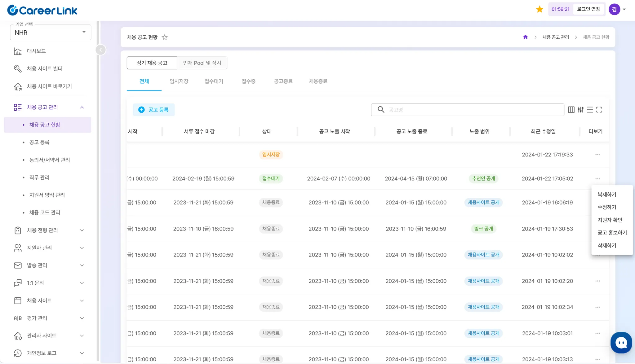The width and height of the screenshot is (635, 364).
Task: Collapse sidebar with arrow handle
Action: point(100,50)
